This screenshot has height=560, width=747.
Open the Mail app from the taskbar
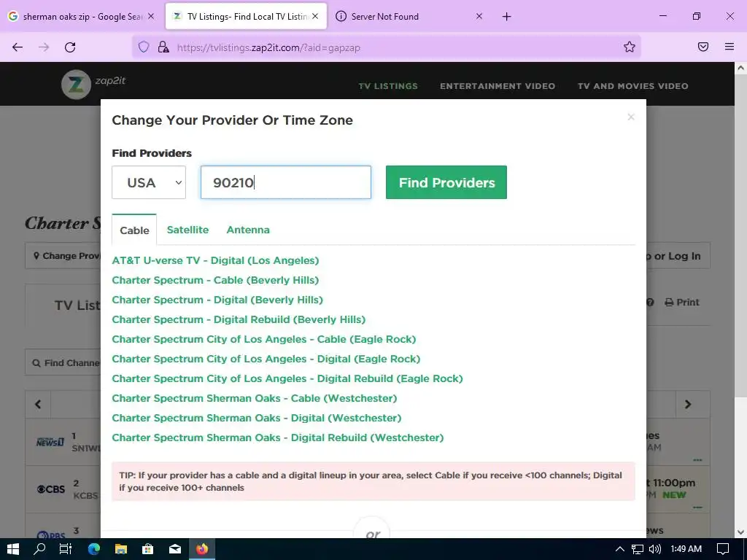coord(175,549)
